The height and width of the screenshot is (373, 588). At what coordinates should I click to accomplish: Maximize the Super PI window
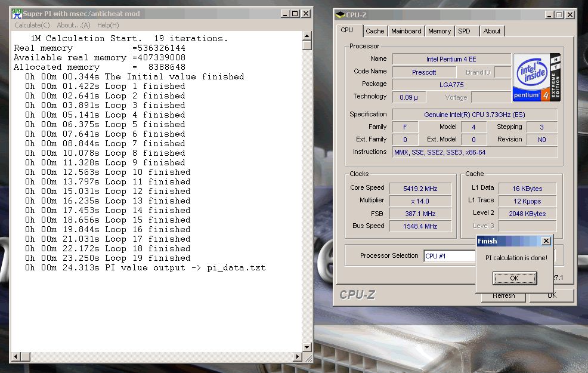[x=295, y=14]
